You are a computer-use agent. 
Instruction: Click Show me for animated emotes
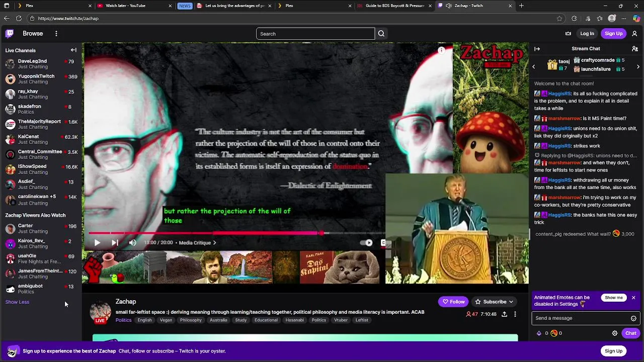pos(614,298)
